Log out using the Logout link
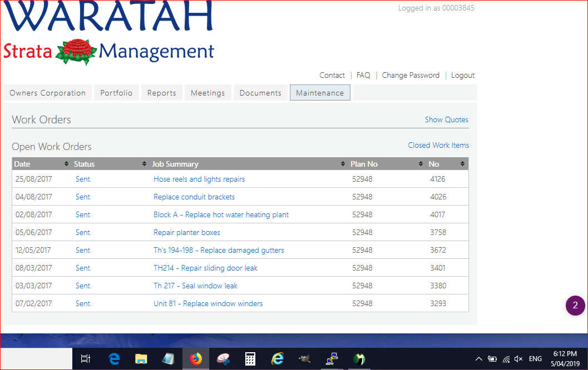The image size is (588, 370). click(463, 75)
